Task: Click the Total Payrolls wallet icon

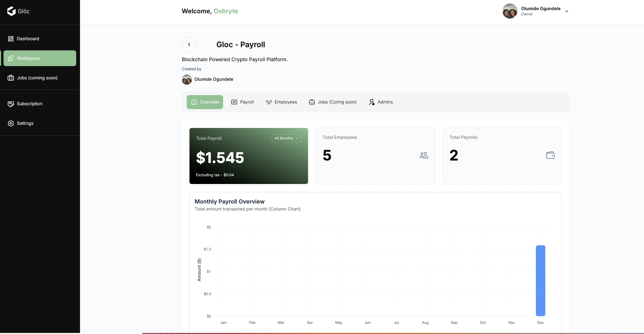Action: pos(550,155)
